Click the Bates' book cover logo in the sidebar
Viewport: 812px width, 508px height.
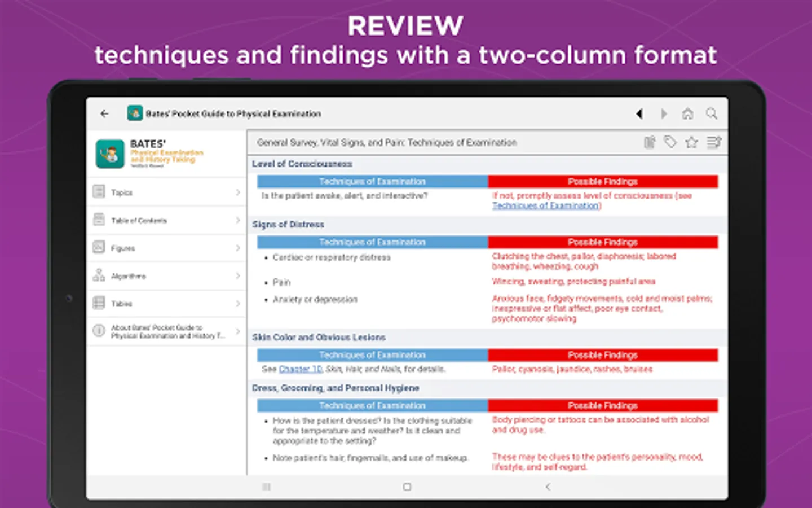pos(110,154)
